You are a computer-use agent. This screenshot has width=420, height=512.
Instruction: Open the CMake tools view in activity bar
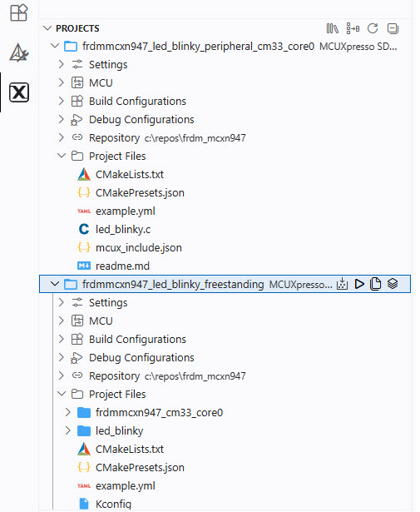pyautogui.click(x=19, y=52)
